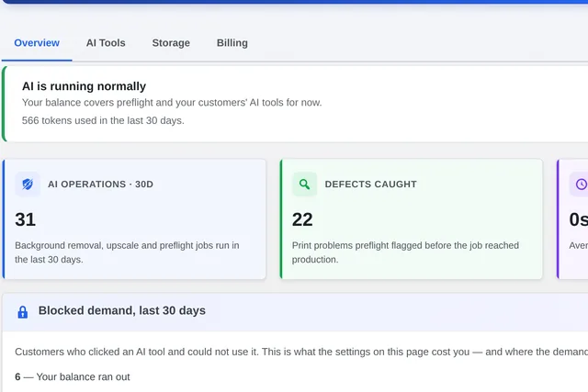The width and height of the screenshot is (588, 392).
Task: Click the clock icon on purple card
Action: 581,184
